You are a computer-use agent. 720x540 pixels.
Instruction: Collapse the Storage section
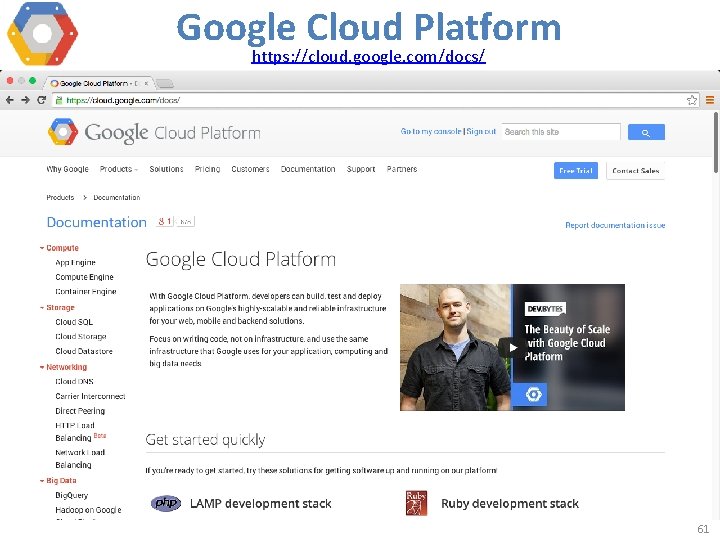pyautogui.click(x=42, y=308)
